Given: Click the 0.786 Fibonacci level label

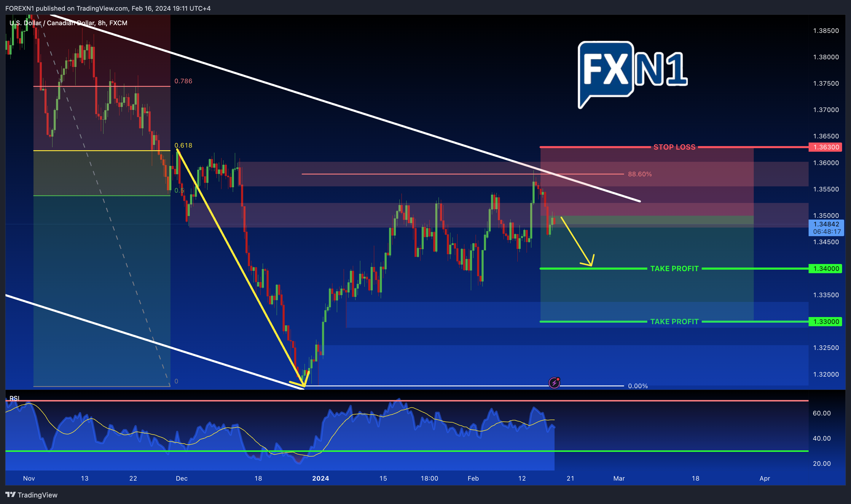Looking at the screenshot, I should (x=183, y=81).
